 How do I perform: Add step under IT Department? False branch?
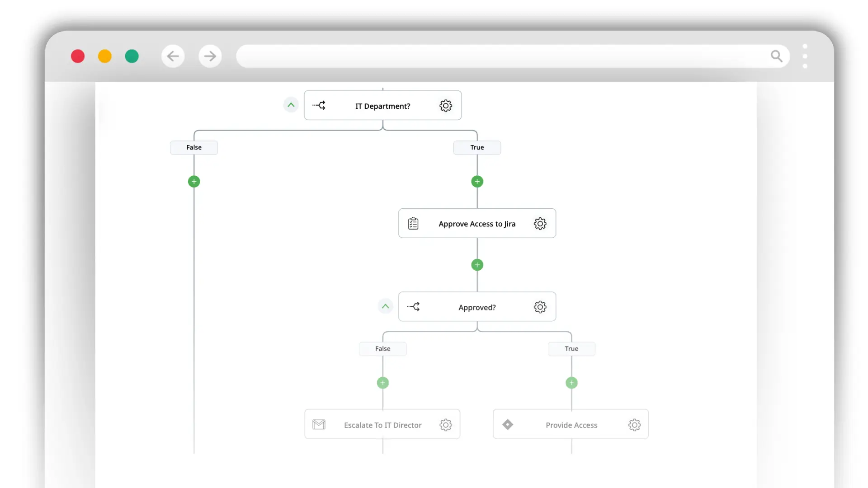coord(194,182)
